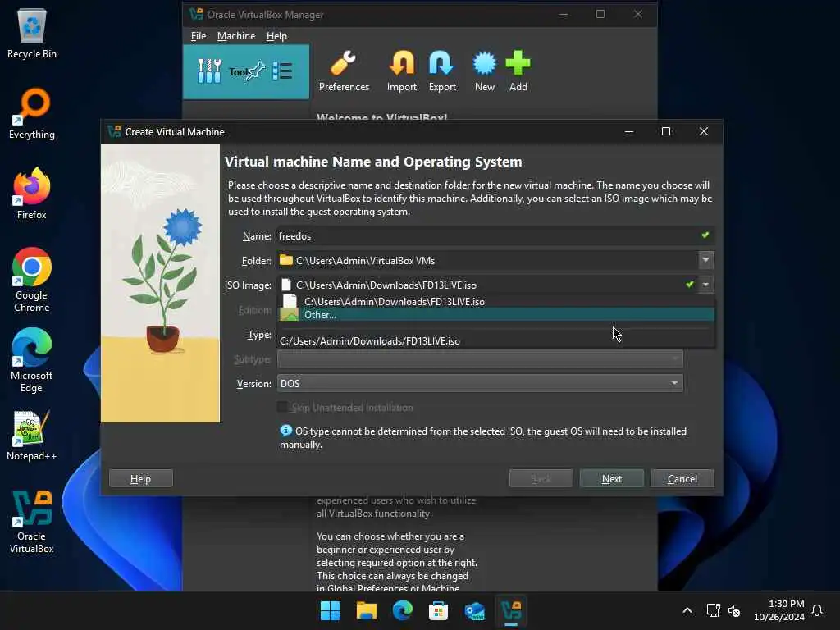Click the Name field containing freedos

tap(495, 235)
